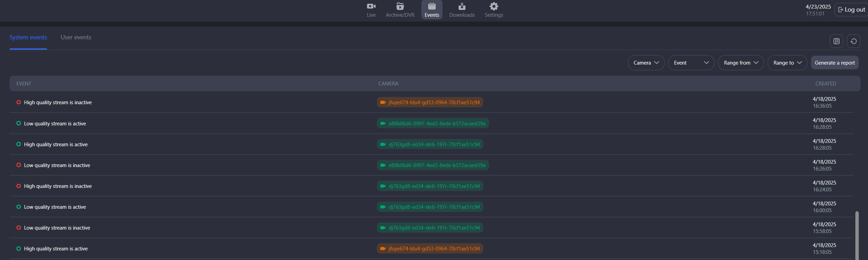
Task: Open the Archive/DVR section
Action: tap(400, 10)
